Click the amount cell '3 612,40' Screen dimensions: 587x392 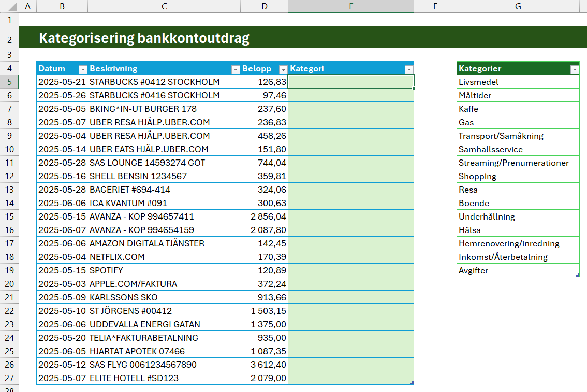pos(265,365)
